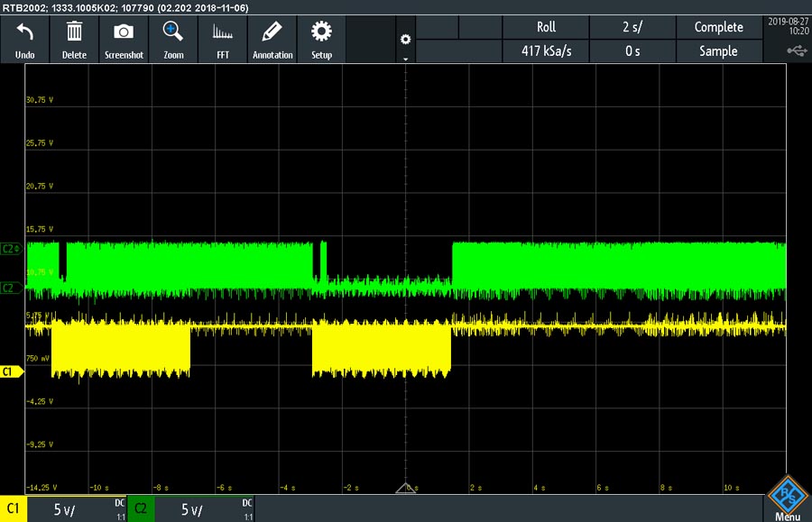The image size is (812, 522).
Task: Click the 4 s time axis label
Action: point(540,488)
